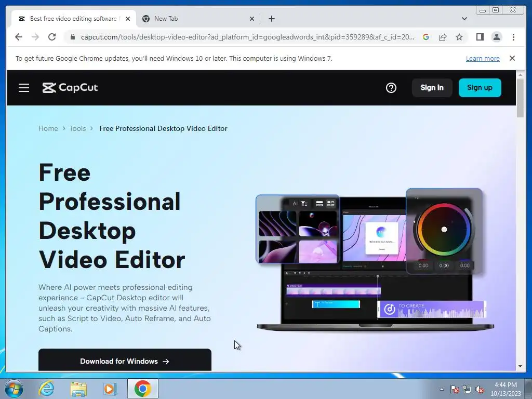
Task: Close the CapCut tab
Action: click(128, 19)
